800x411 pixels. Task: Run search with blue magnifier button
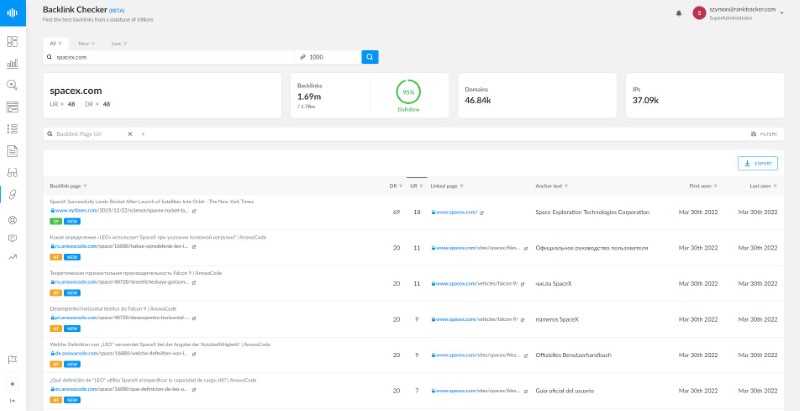point(370,57)
